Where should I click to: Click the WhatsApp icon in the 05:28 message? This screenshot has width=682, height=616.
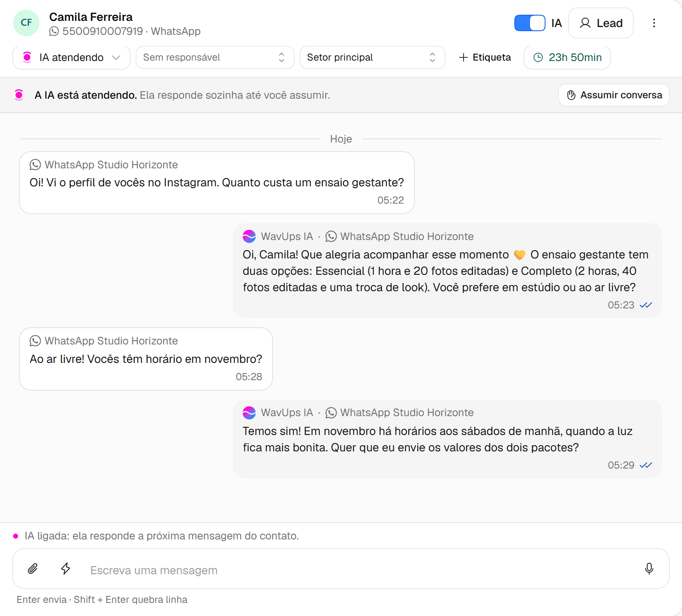click(35, 341)
